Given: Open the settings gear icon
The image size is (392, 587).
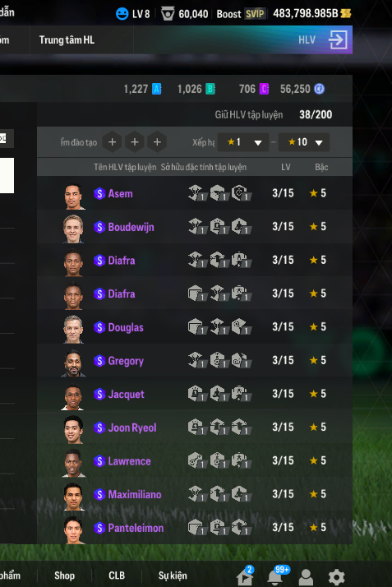Looking at the screenshot, I should tap(336, 576).
